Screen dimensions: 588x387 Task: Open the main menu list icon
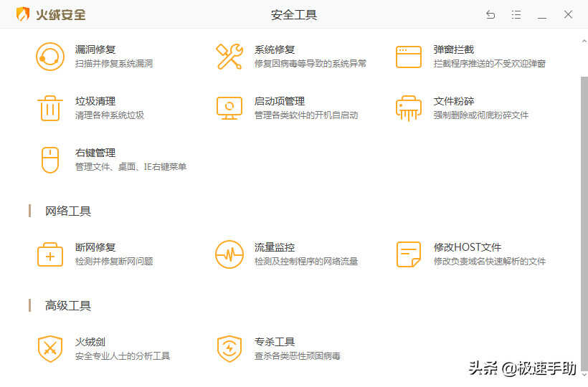[516, 14]
